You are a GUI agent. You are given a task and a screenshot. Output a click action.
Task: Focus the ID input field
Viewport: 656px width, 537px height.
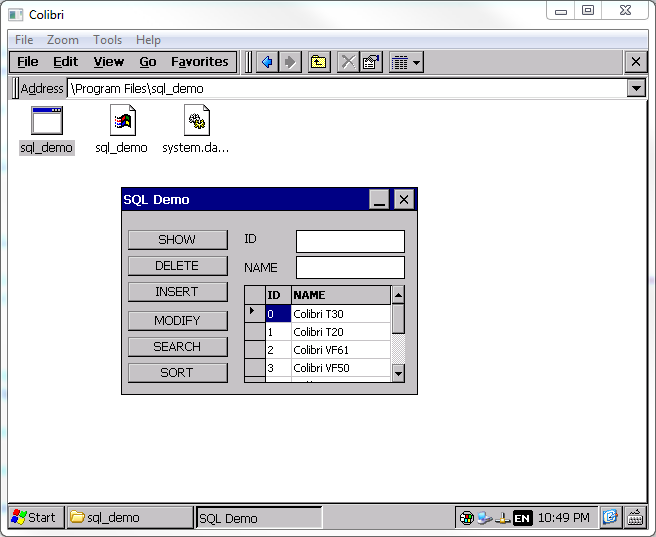[350, 241]
